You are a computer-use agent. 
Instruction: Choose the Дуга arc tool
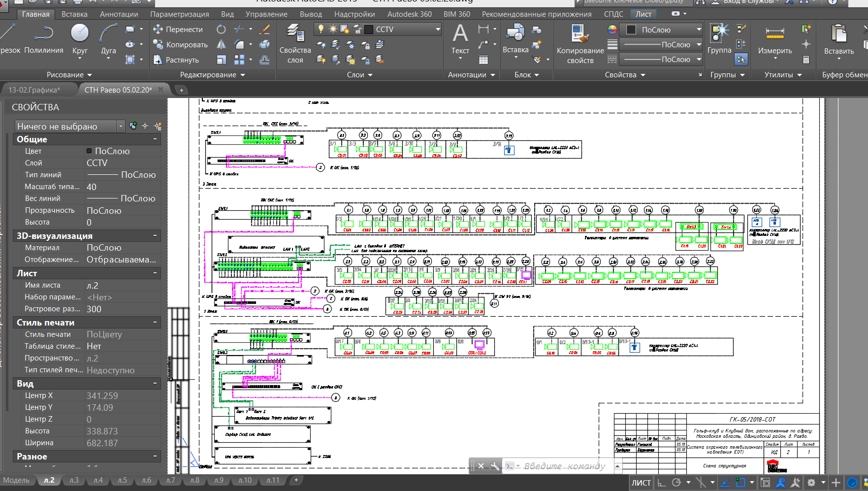pyautogui.click(x=108, y=39)
